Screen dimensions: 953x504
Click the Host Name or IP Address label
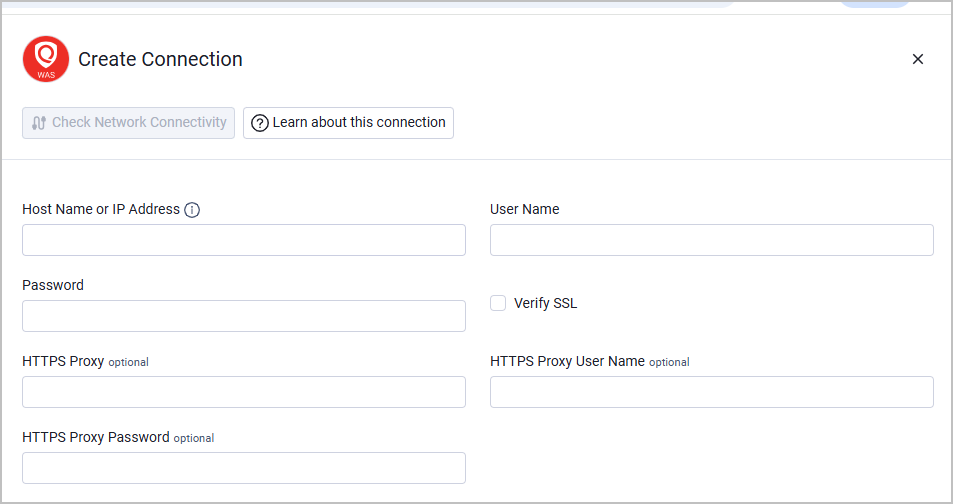[101, 209]
